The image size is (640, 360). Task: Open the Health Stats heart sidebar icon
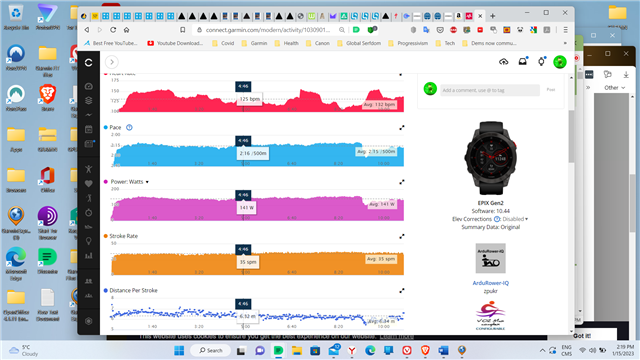89,184
